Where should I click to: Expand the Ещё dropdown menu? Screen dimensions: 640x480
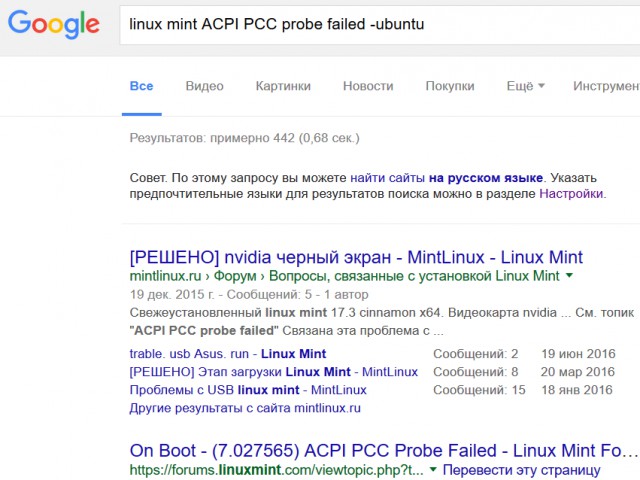click(x=526, y=86)
